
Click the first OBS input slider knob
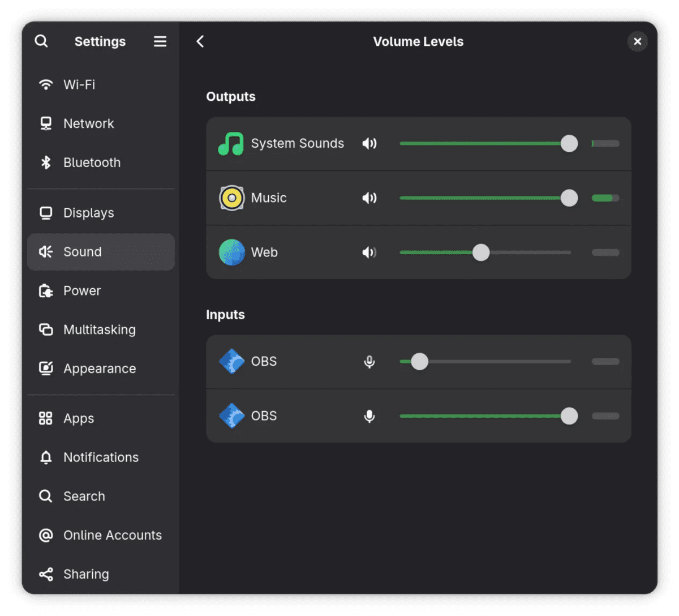[419, 361]
